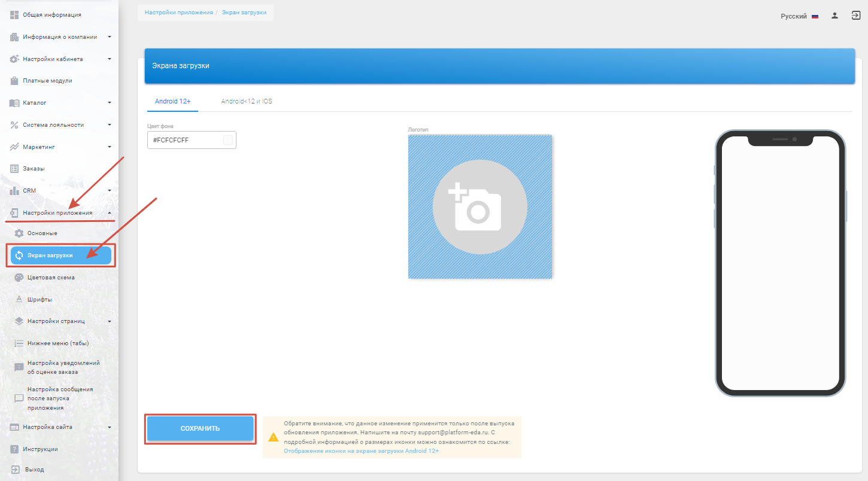Viewport: 868px width, 481px height.
Task: Click the Цвет фона hex input field
Action: point(192,140)
